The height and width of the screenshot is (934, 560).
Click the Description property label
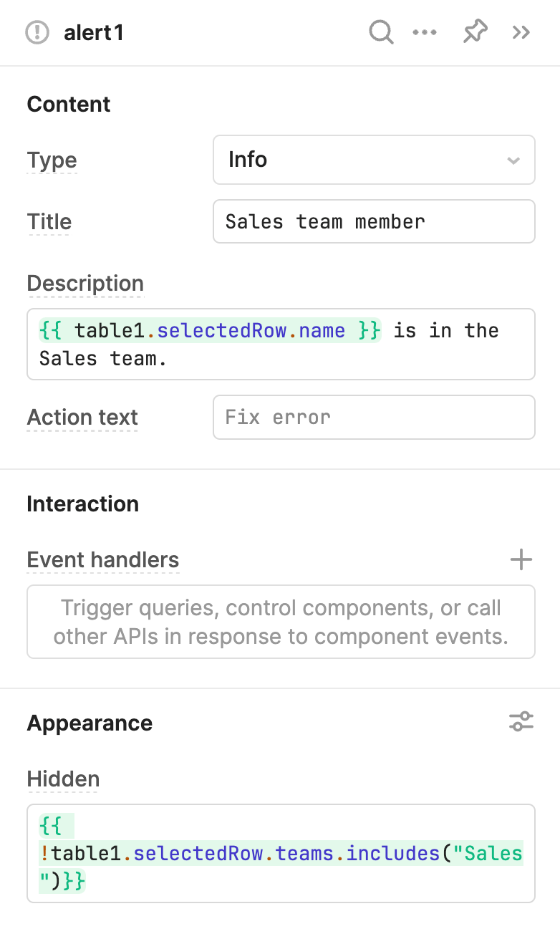[x=85, y=284]
